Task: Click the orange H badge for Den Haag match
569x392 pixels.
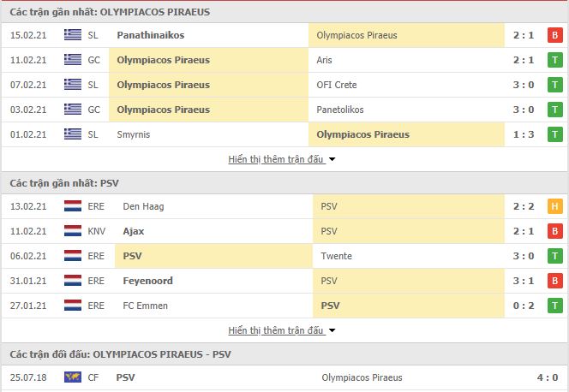Action: (x=554, y=206)
